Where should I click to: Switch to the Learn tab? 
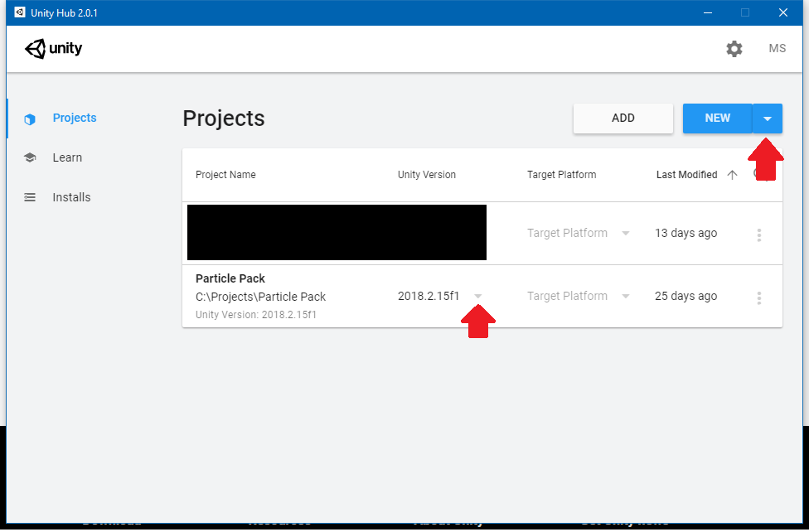(x=67, y=157)
